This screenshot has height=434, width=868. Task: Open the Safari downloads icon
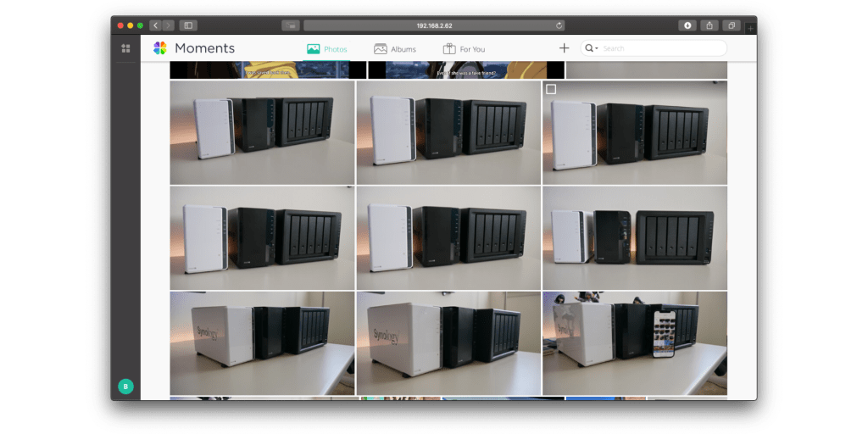pyautogui.click(x=687, y=25)
